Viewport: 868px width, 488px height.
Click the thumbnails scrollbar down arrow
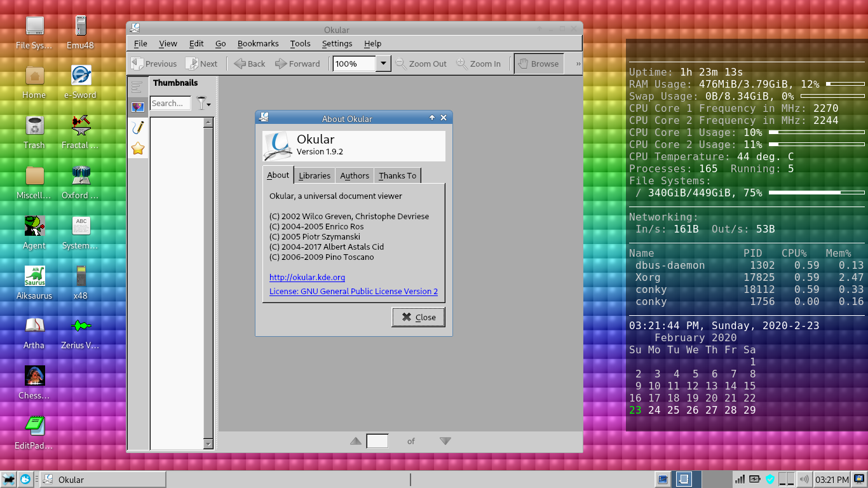tap(208, 444)
